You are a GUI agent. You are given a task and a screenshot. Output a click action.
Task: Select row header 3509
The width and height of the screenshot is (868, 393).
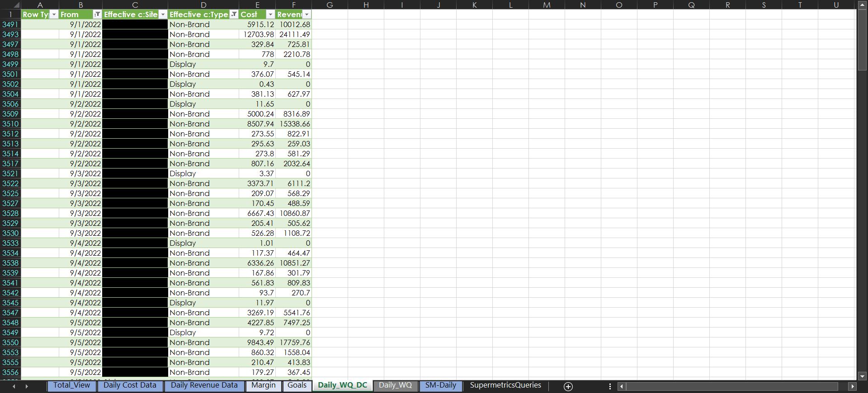[x=10, y=114]
